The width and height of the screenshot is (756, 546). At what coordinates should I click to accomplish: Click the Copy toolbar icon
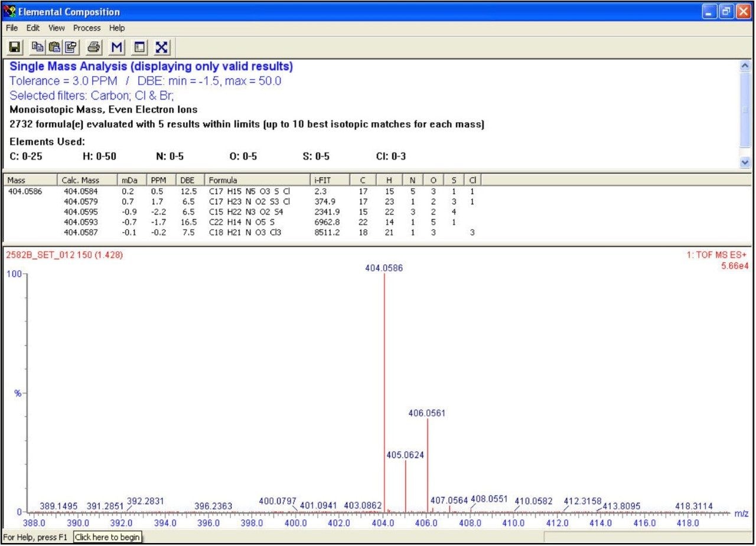(x=39, y=47)
